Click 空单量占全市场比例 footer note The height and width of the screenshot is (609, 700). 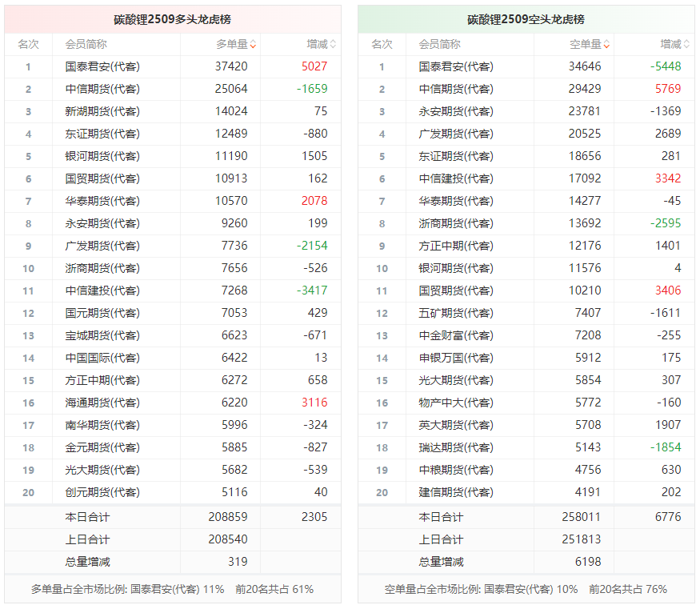tap(526, 589)
